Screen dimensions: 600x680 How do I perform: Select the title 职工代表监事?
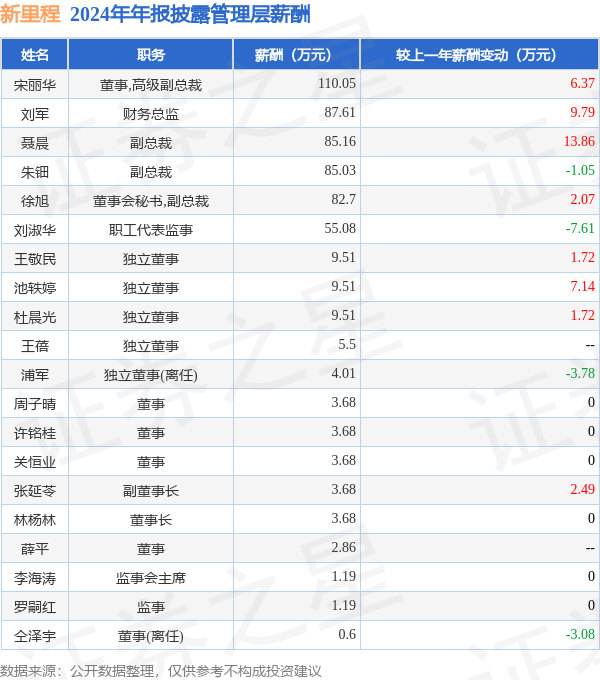click(151, 230)
